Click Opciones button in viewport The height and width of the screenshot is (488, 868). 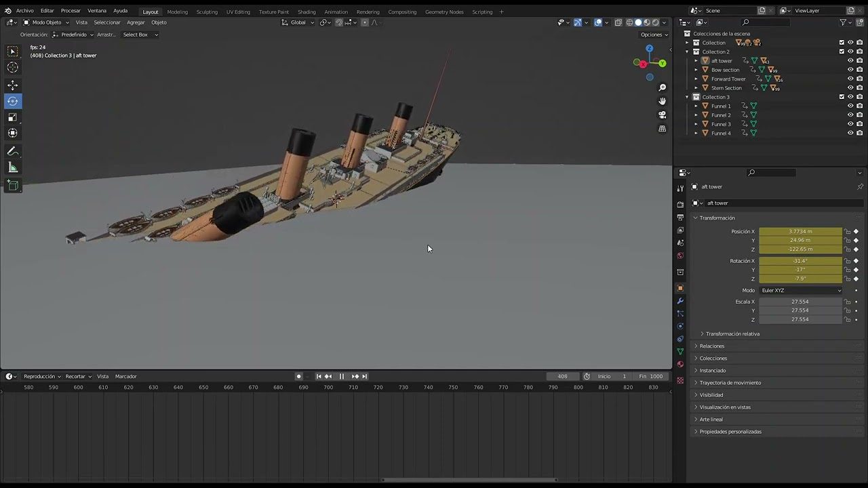coord(654,35)
